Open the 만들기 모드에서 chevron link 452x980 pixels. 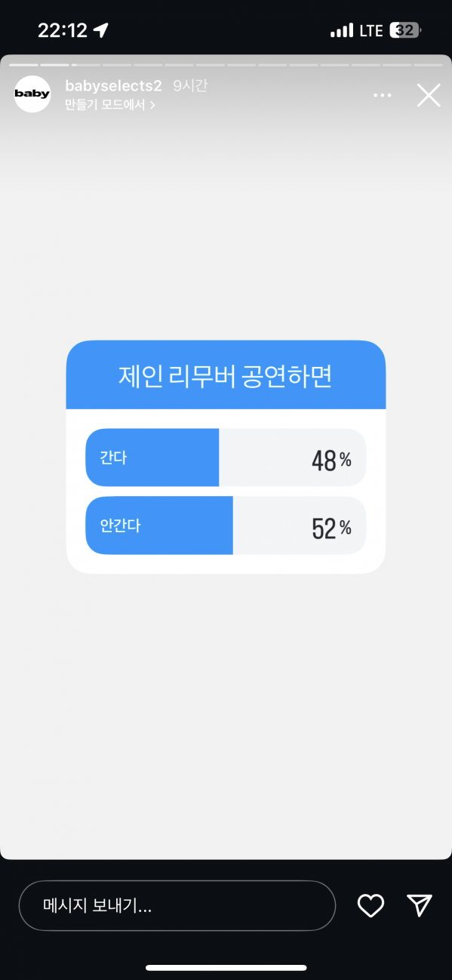[110, 105]
